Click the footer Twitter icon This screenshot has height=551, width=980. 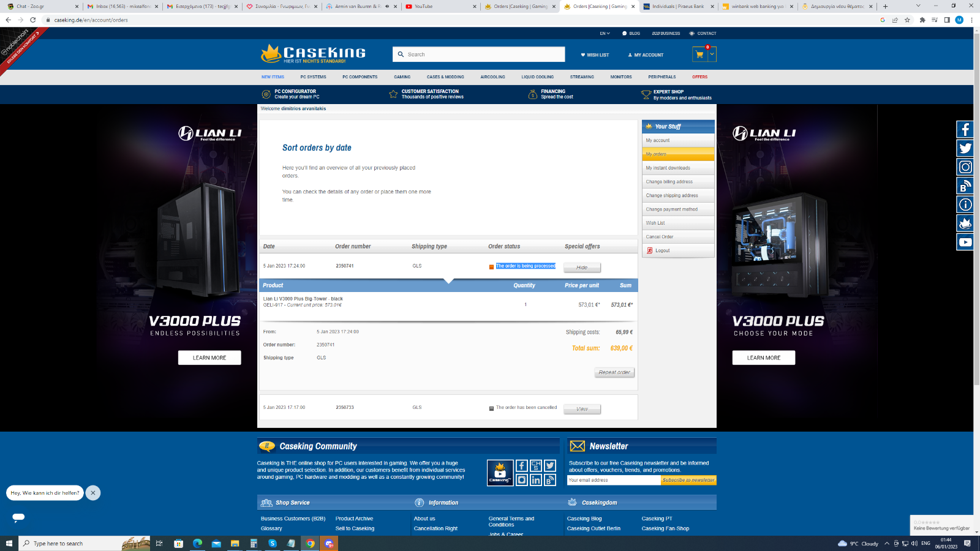pos(550,466)
